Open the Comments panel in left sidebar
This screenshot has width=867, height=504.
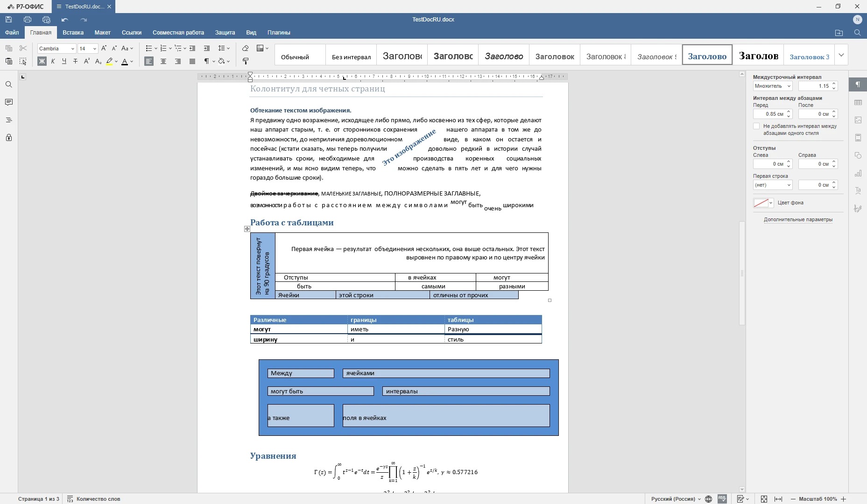[x=8, y=102]
